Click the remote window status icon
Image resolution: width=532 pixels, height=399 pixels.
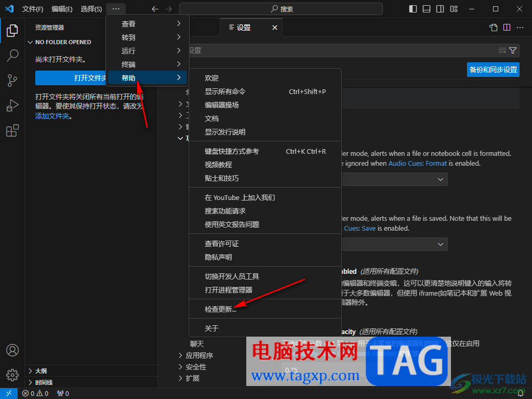click(x=9, y=393)
